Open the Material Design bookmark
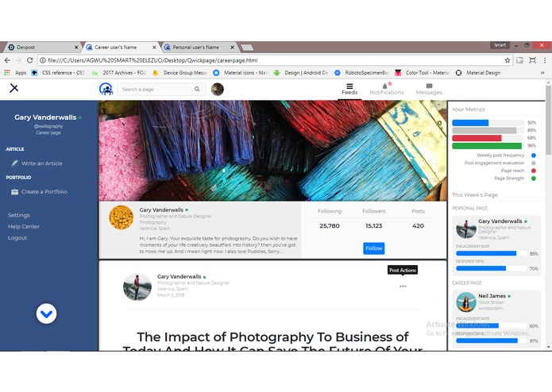This screenshot has width=552, height=392. click(x=478, y=73)
